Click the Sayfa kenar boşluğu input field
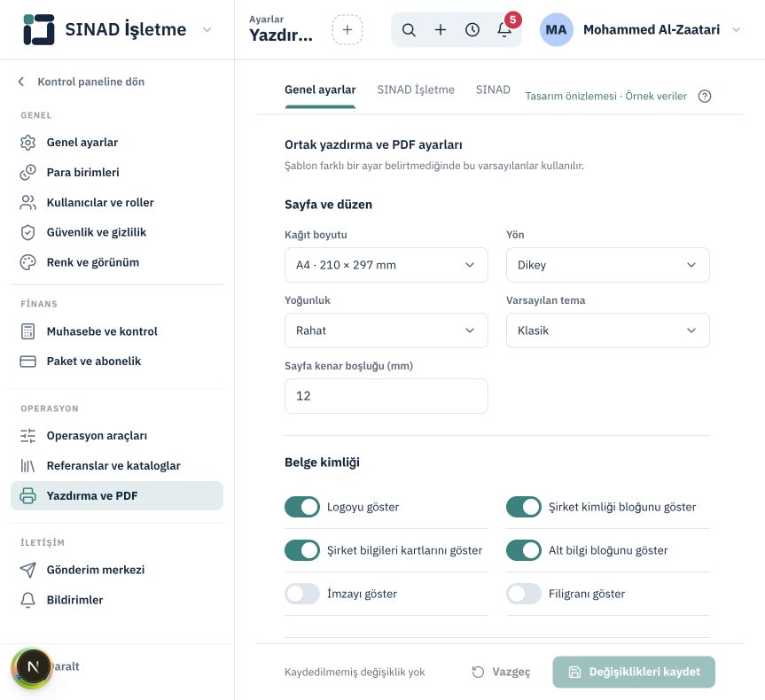Screen dimensions: 765x700 click(x=386, y=396)
